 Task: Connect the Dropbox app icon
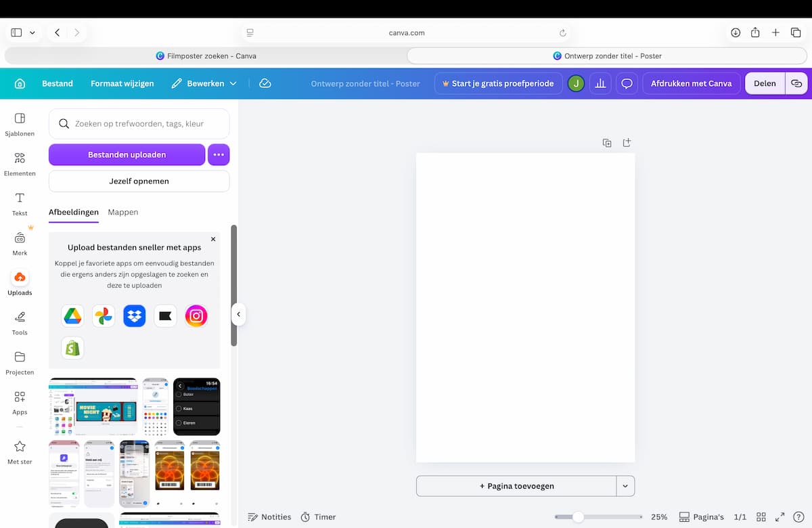[135, 315]
